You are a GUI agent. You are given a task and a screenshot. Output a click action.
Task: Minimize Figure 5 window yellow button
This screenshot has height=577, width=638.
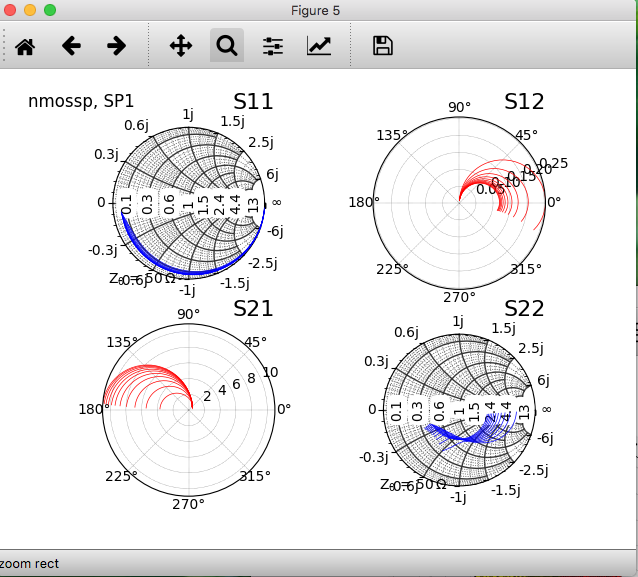coord(30,10)
